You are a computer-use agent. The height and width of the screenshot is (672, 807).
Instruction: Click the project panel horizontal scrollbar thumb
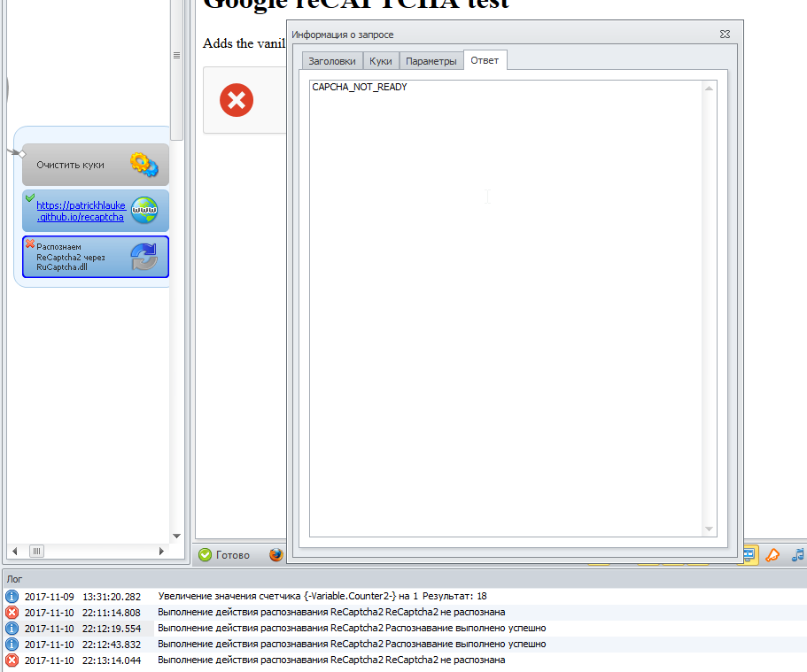36,551
